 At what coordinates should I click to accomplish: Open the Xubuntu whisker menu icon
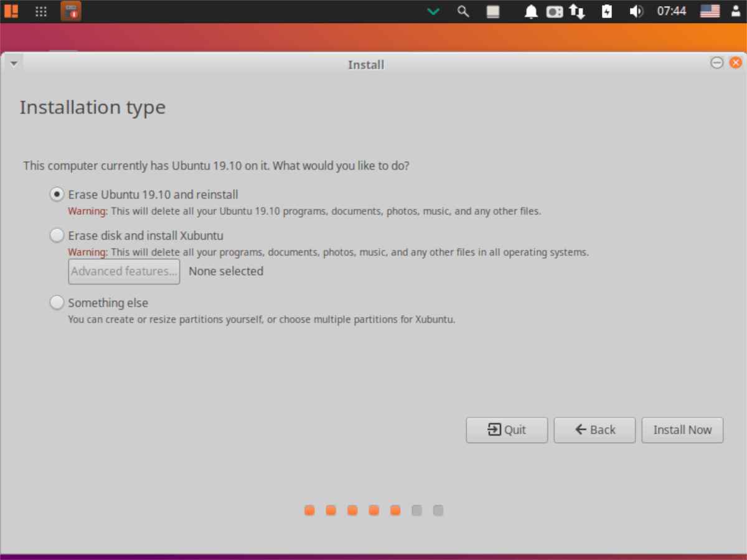coord(11,11)
